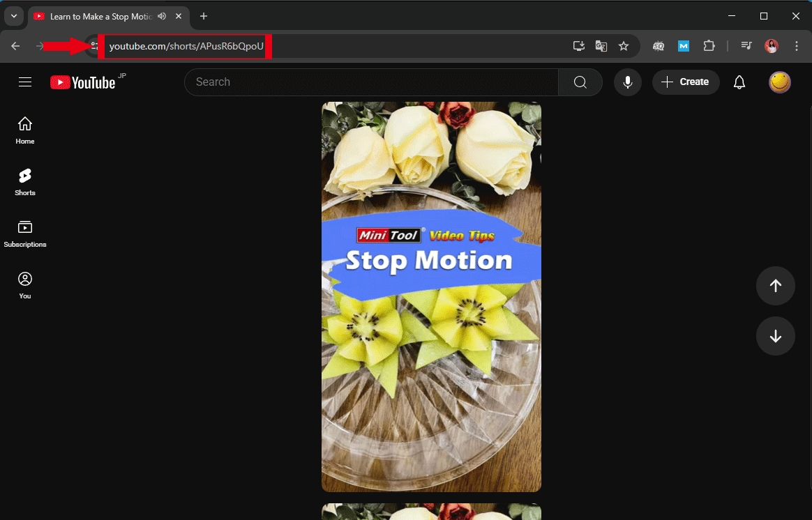Open the search magnifier icon
Image resolution: width=812 pixels, height=520 pixels.
(580, 82)
